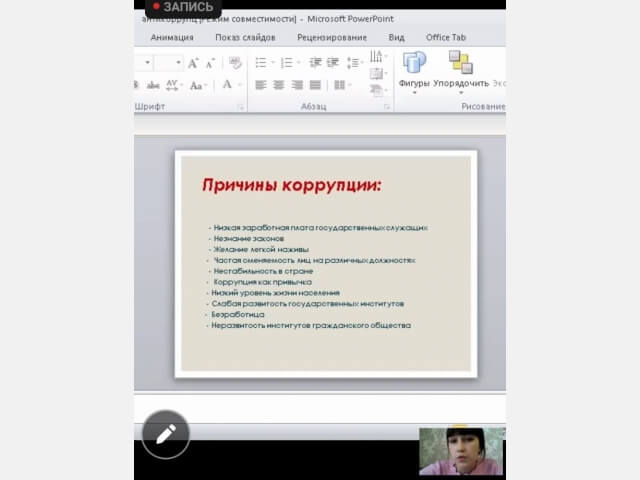Screen dimensions: 640x480
Task: Click the bullet Низкий уровень жизни населения
Action: point(276,293)
